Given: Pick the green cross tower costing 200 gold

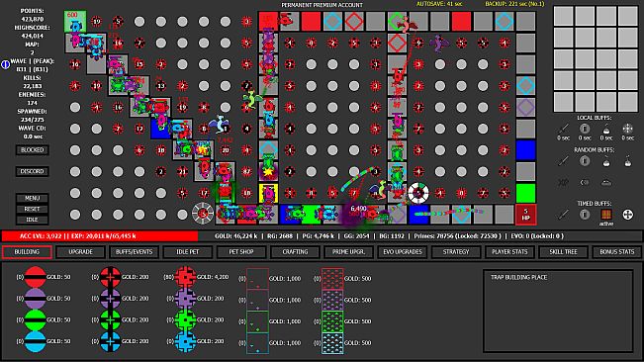Looking at the screenshot, I should tap(110, 319).
